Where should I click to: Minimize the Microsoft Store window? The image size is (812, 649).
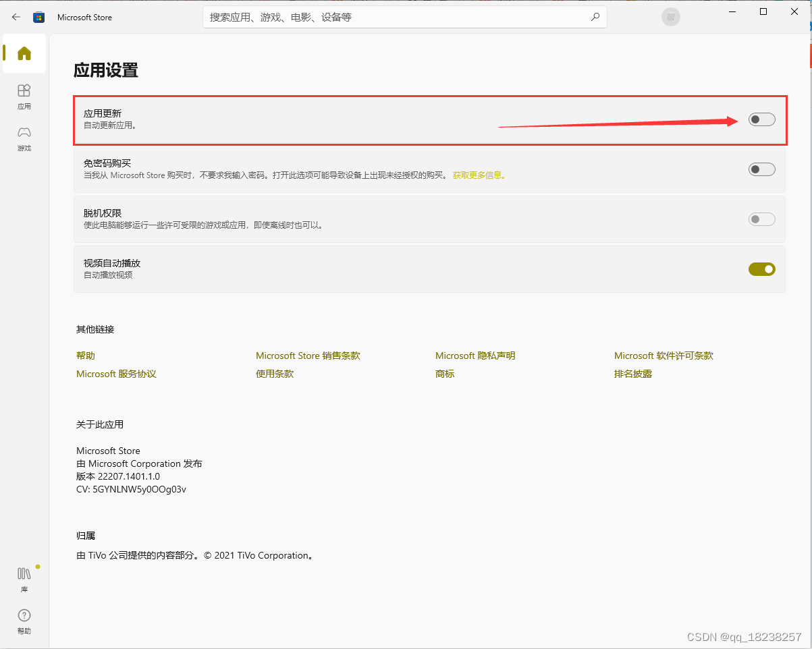[x=732, y=11]
